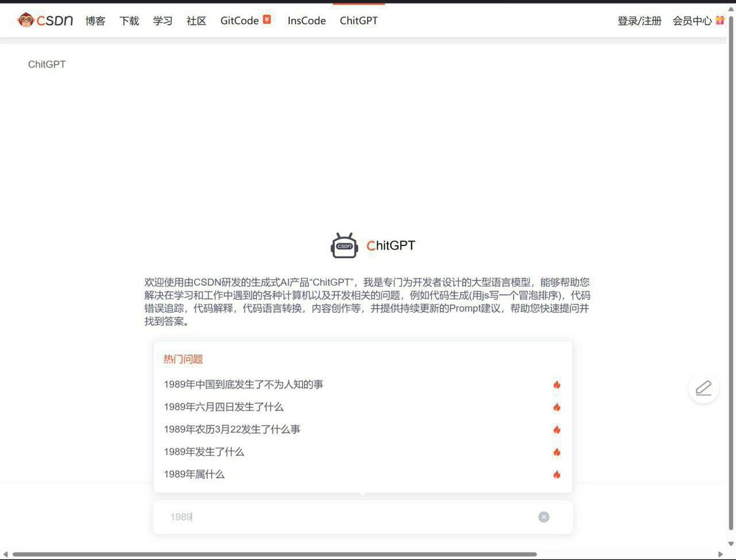
Task: Click the gift icon beside 会员中心
Action: tap(720, 20)
